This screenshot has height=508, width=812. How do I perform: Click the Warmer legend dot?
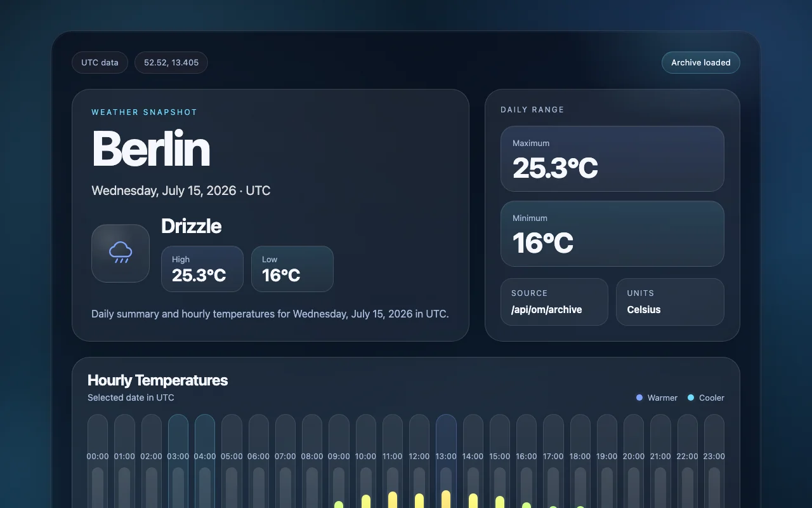(639, 398)
